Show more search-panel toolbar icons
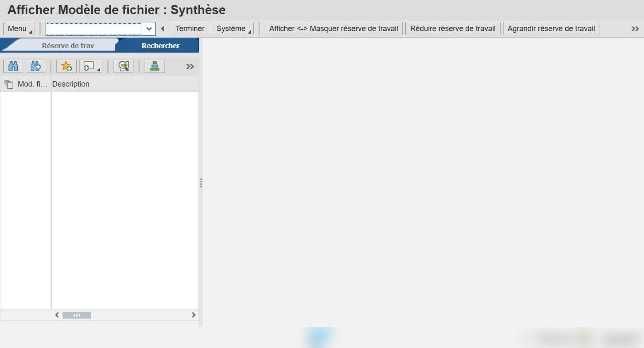The width and height of the screenshot is (644, 348). 190,67
